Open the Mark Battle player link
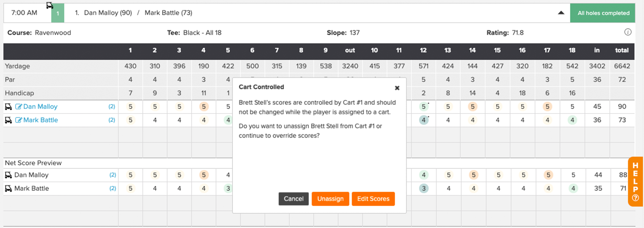Viewport: 644px width, 228px height. click(40, 120)
